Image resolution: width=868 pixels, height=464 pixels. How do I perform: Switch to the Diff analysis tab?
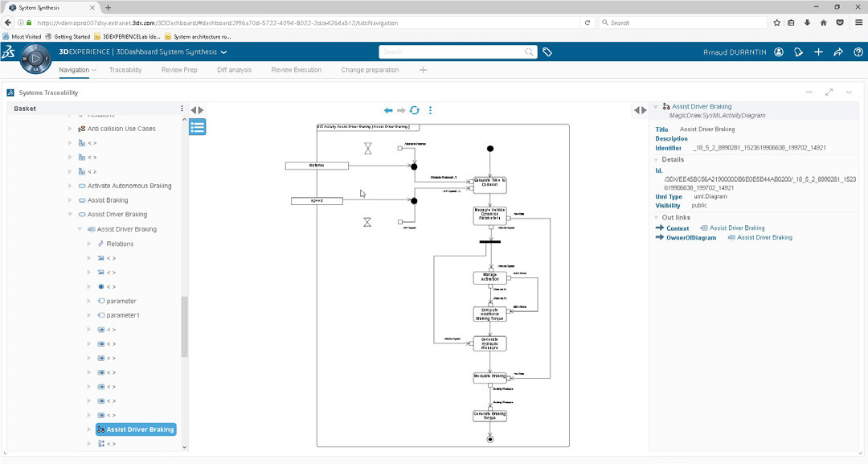pos(234,70)
